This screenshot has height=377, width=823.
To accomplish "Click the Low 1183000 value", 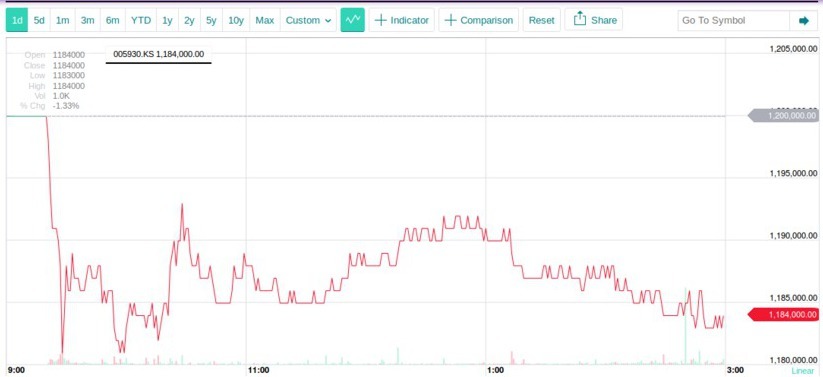I will tap(69, 75).
